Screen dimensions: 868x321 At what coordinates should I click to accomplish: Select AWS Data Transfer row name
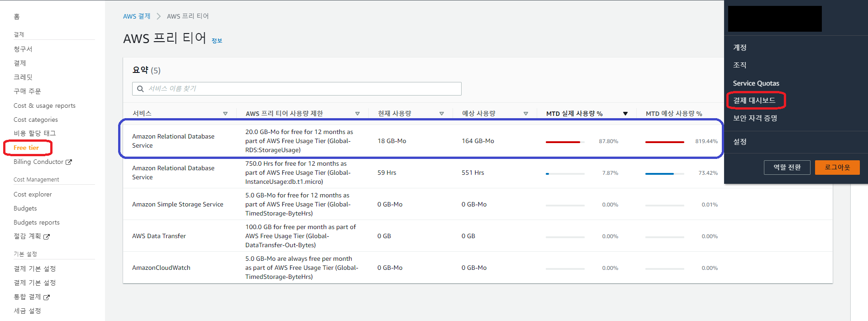tap(159, 236)
